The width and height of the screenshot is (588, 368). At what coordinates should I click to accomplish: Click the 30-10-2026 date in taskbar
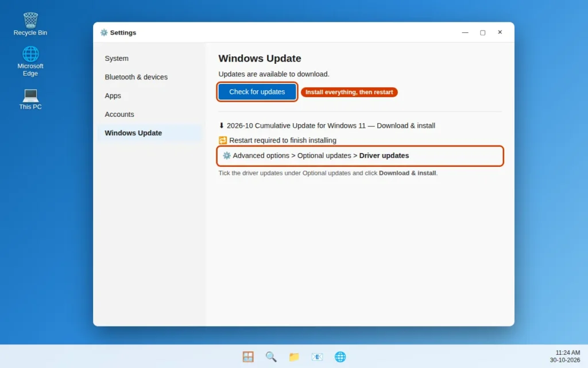(565, 360)
